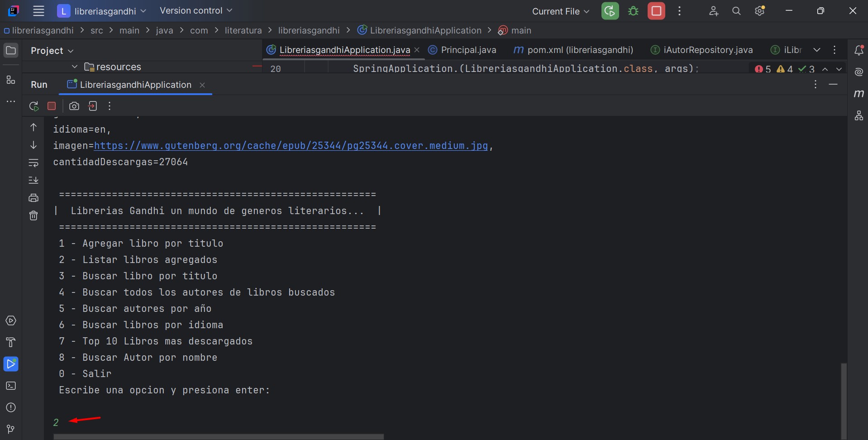The width and height of the screenshot is (868, 440).
Task: Click the console input line showing 2
Action: point(56,422)
